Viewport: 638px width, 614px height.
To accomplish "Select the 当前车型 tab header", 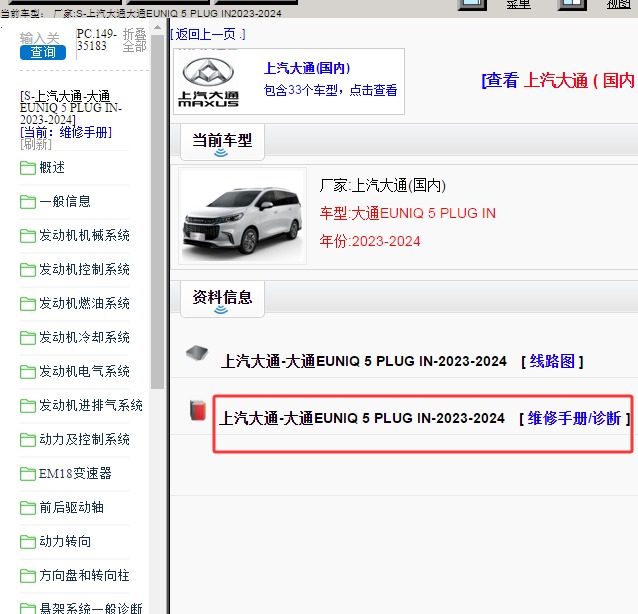I will tap(222, 142).
